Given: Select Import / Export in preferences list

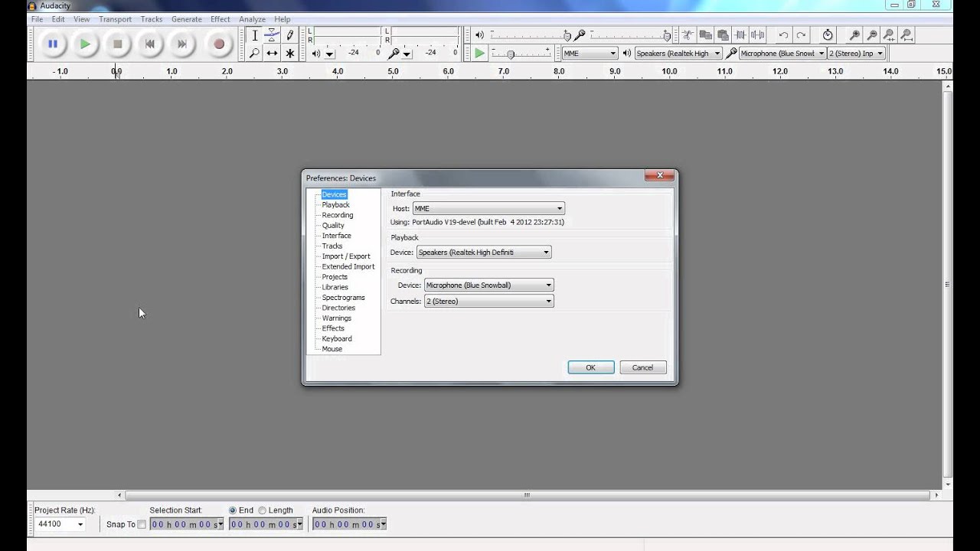Looking at the screenshot, I should coord(346,256).
